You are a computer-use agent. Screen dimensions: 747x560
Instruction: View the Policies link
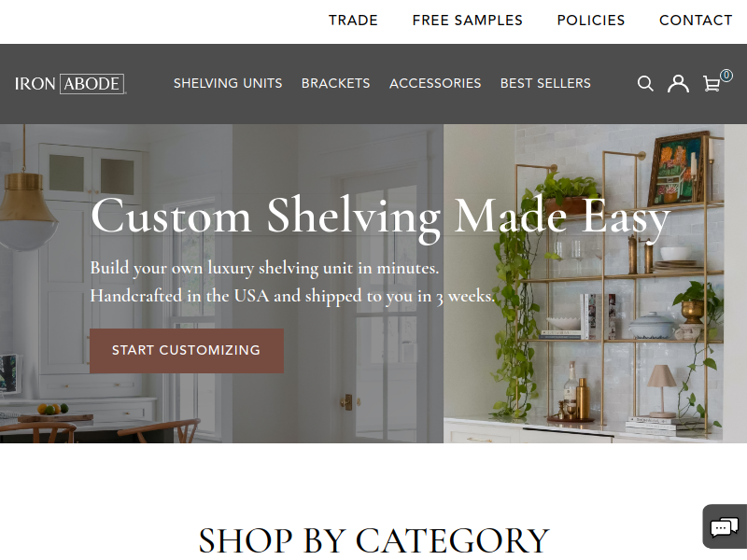tap(591, 21)
